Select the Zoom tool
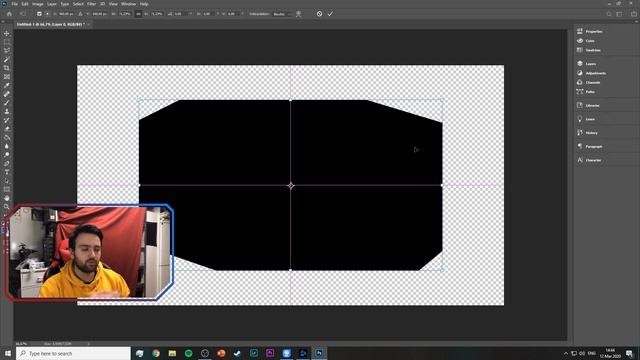Viewport: 640px width, 360px height. 7,207
